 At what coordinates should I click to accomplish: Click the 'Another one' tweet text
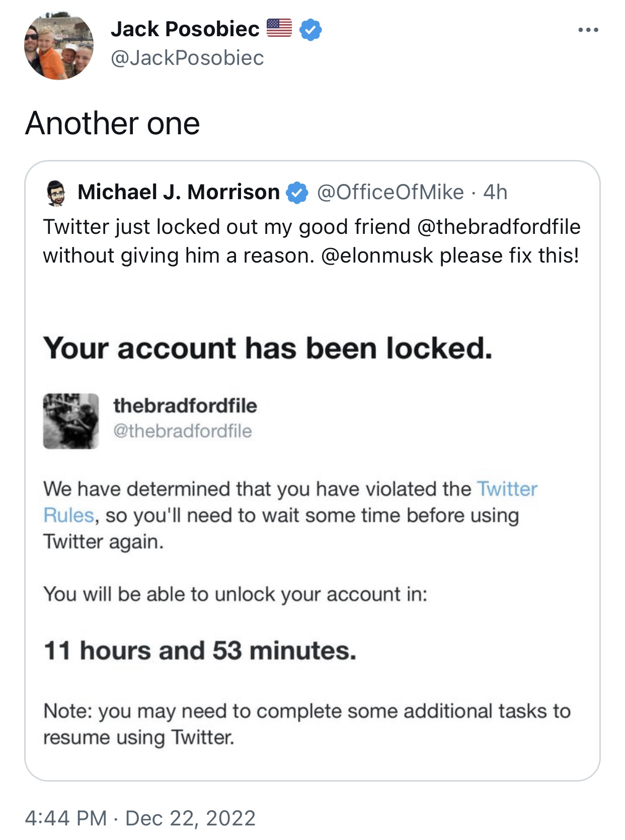click(113, 123)
